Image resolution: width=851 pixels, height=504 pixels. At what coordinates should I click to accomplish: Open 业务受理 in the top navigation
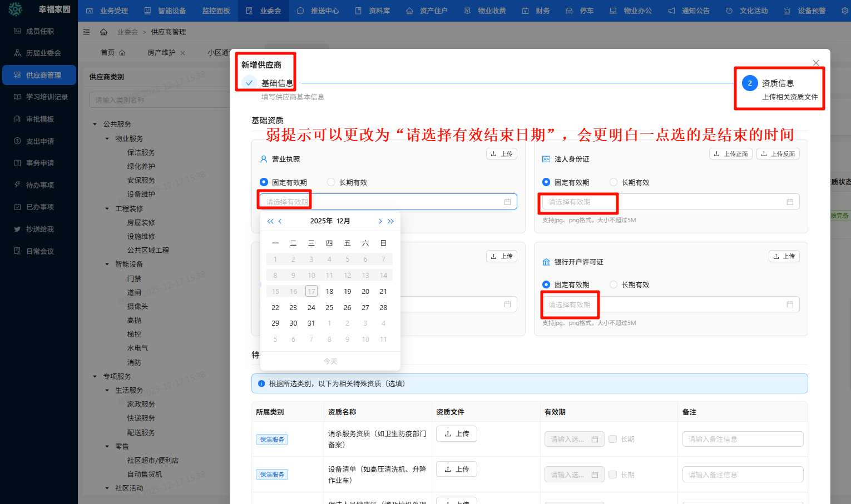(x=107, y=11)
